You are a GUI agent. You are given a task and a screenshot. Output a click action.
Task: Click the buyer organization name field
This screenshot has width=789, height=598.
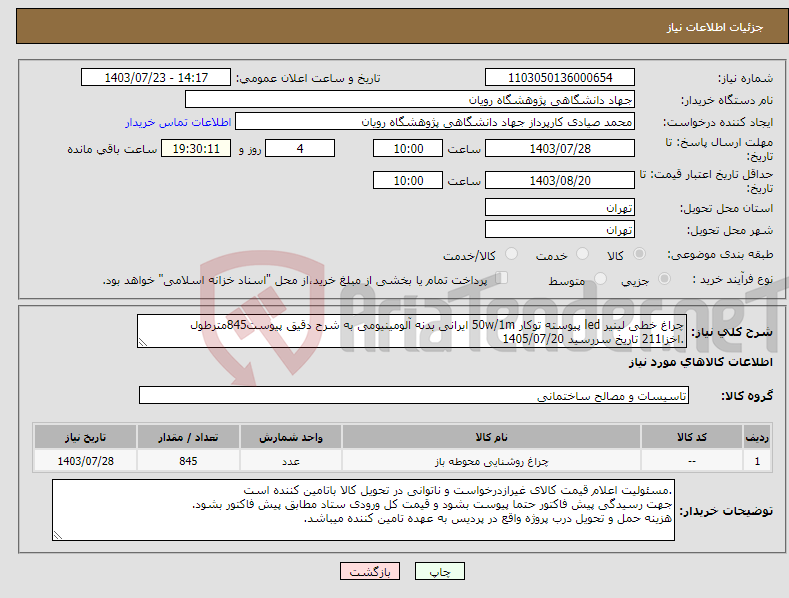point(410,100)
